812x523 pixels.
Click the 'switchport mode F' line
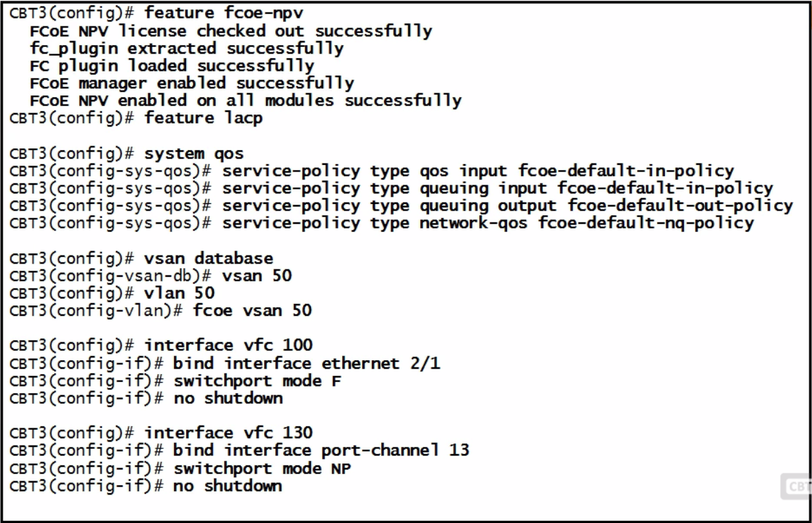(x=176, y=381)
